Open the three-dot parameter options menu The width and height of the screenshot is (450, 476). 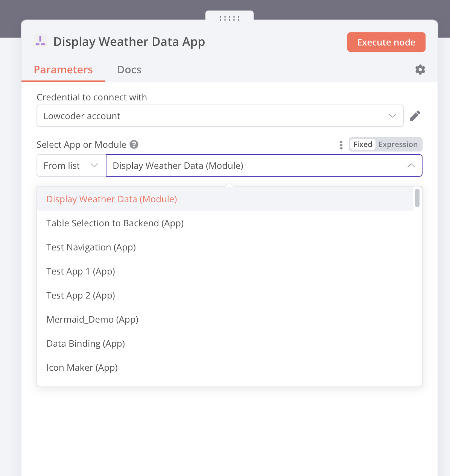341,145
